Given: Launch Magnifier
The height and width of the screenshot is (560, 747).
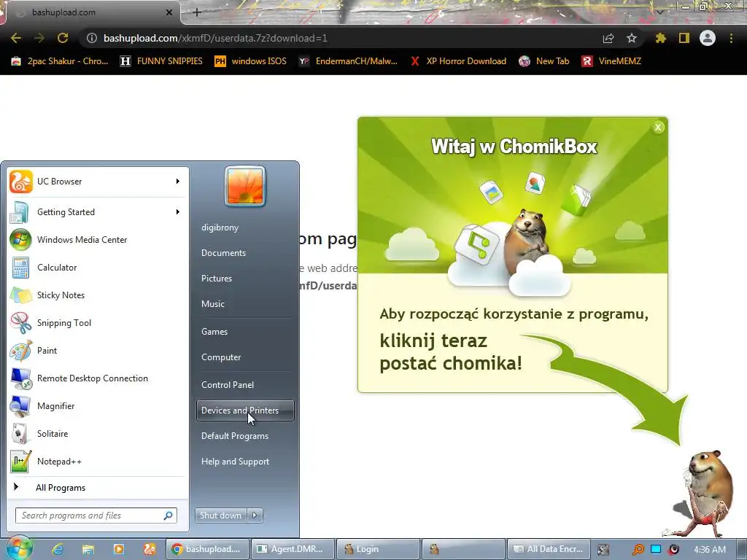Looking at the screenshot, I should [98, 405].
